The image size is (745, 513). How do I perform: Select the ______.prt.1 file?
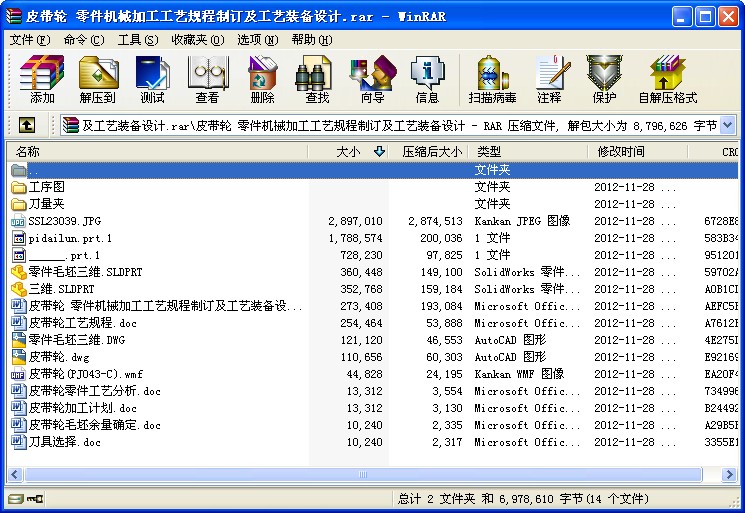(x=56, y=256)
